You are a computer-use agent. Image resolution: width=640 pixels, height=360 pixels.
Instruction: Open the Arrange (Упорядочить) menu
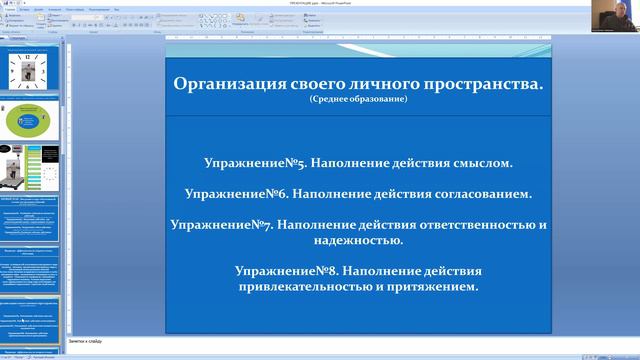pyautogui.click(x=240, y=20)
